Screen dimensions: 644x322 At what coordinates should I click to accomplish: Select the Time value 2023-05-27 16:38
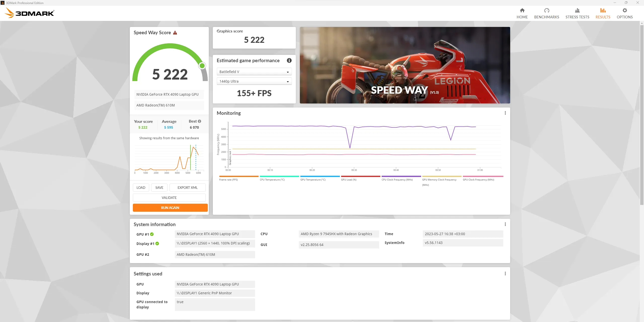[463, 234]
